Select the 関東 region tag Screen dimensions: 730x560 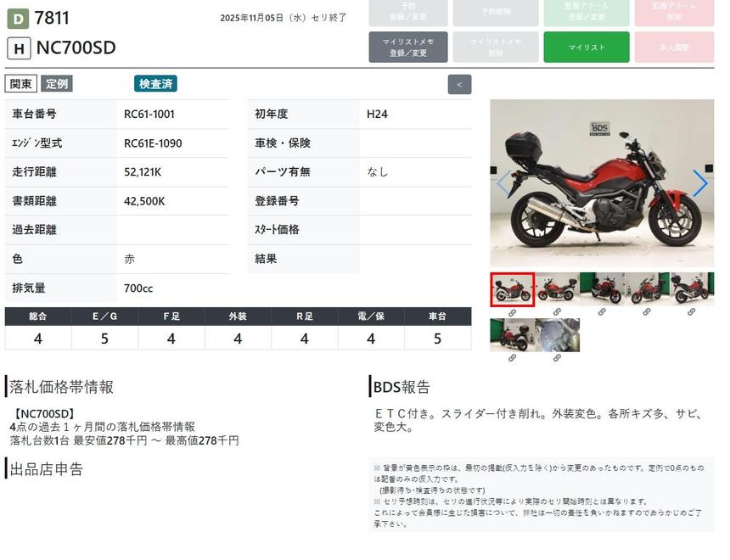[21, 84]
